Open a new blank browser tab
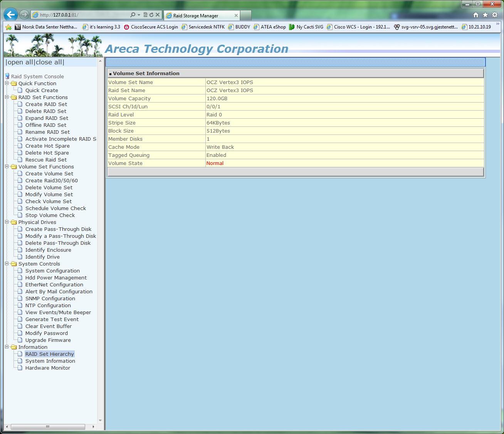Image resolution: width=504 pixels, height=434 pixels. pos(246,15)
